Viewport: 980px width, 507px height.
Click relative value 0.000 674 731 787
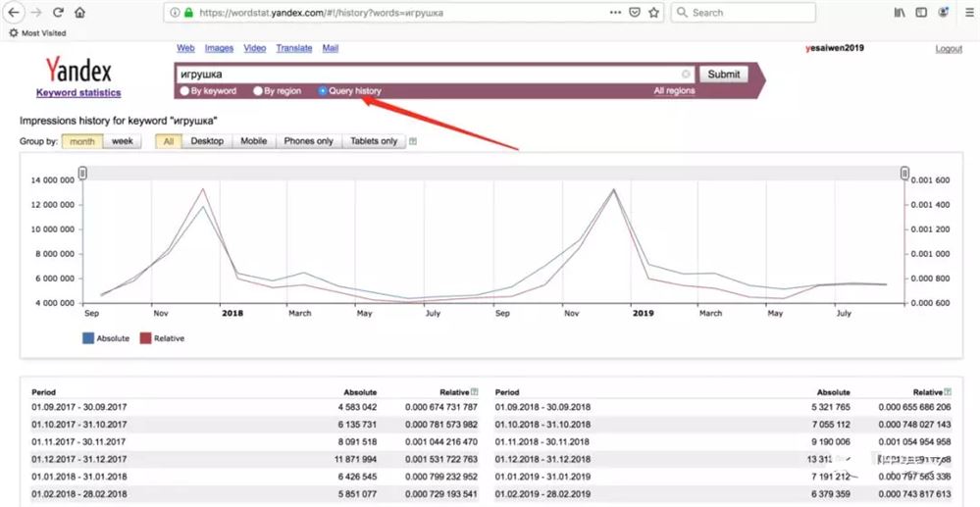tap(441, 407)
